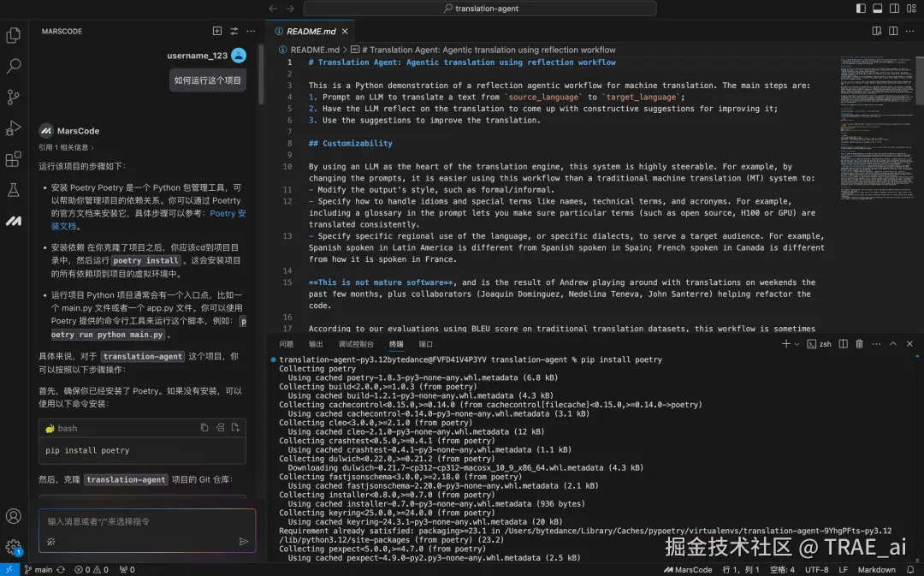
Task: Open the Poetry installation docs link
Action: [228, 213]
